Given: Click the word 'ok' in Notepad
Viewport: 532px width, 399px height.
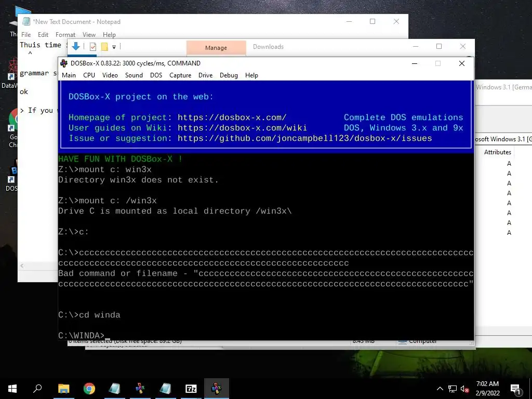Looking at the screenshot, I should [x=24, y=91].
